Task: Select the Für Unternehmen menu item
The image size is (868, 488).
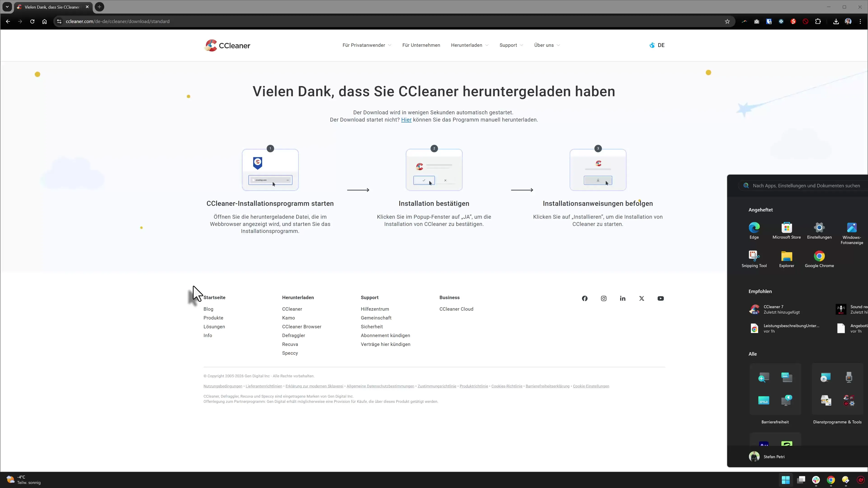Action: (421, 45)
